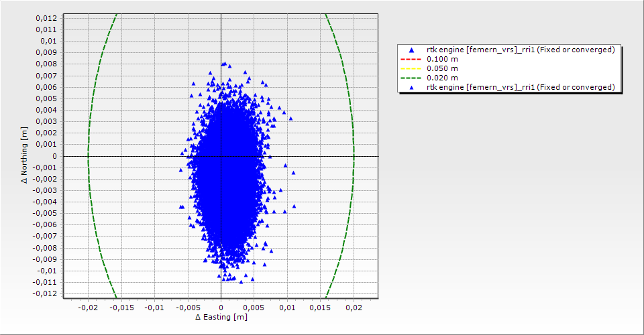Click the -0,02 tick label on the Easting axis
This screenshot has width=644, height=335.
87,307
